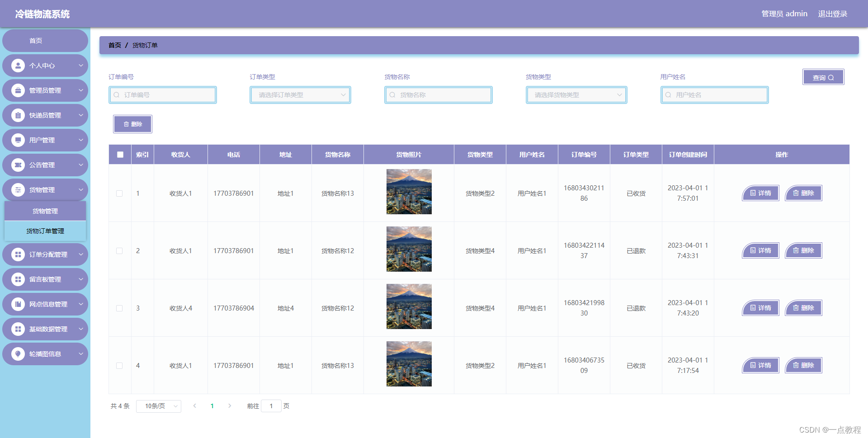Go to next page arrow
This screenshot has width=868, height=438.
[x=230, y=406]
